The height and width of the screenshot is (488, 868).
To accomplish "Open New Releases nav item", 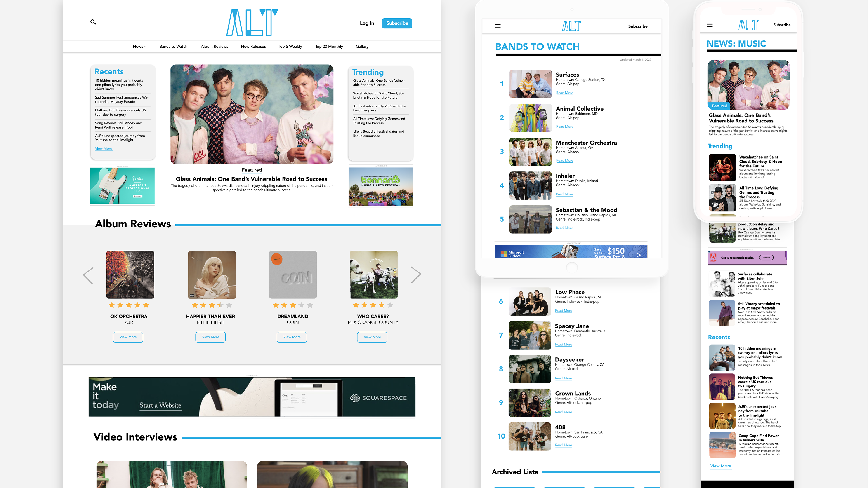I will pyautogui.click(x=253, y=47).
